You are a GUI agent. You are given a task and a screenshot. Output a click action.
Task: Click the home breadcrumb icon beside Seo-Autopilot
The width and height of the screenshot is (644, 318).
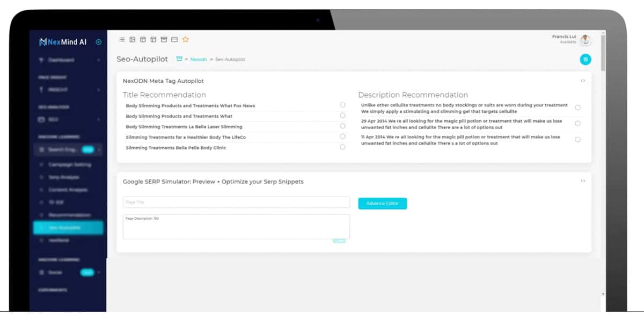pyautogui.click(x=179, y=59)
